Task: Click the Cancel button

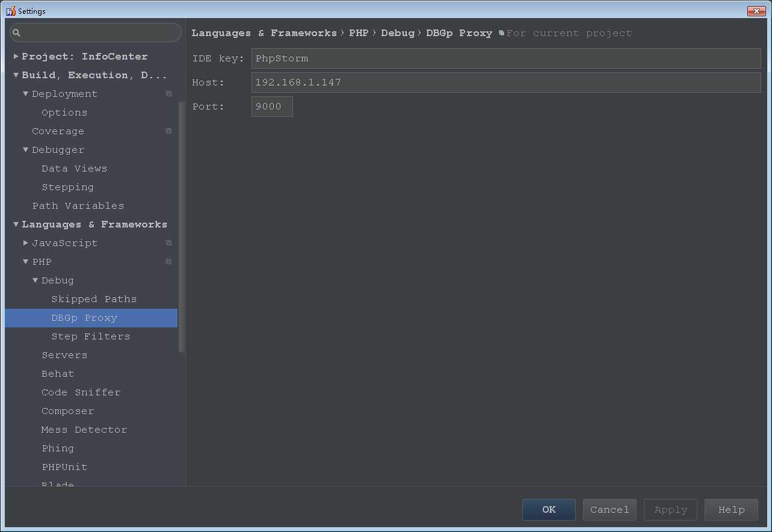Action: pos(610,510)
